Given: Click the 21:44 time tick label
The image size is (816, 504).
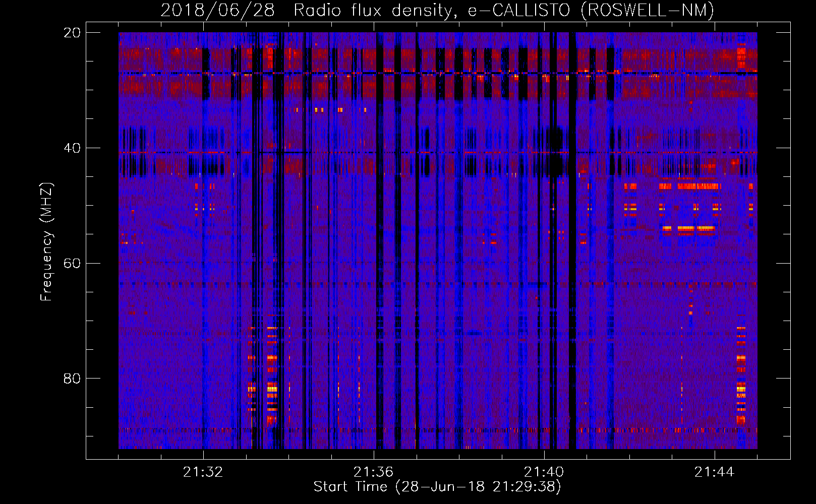Looking at the screenshot, I should [x=714, y=472].
